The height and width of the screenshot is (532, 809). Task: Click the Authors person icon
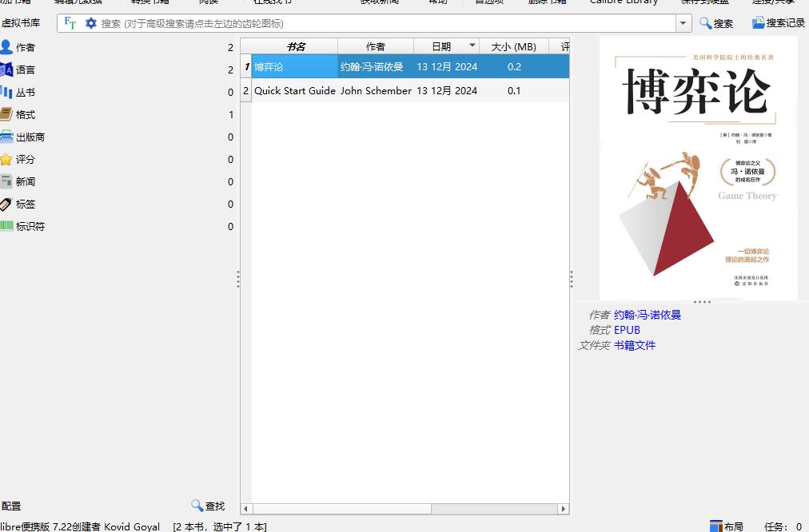pos(6,47)
